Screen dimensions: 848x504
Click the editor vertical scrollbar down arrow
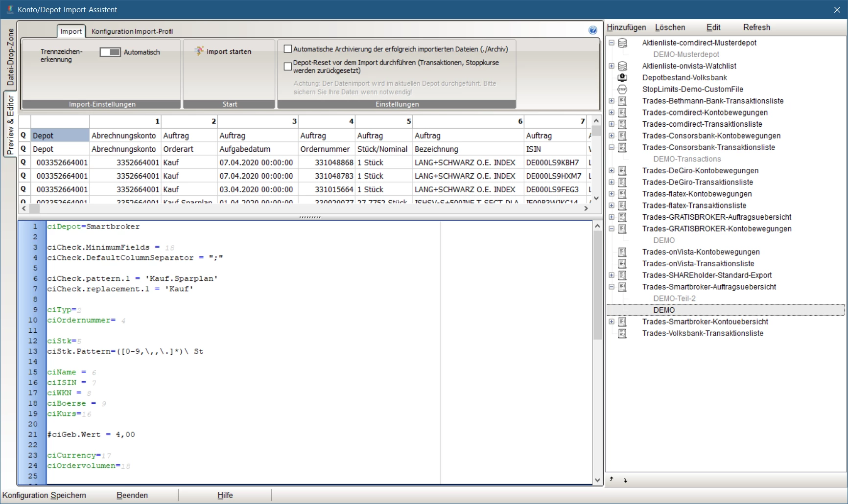pyautogui.click(x=597, y=480)
